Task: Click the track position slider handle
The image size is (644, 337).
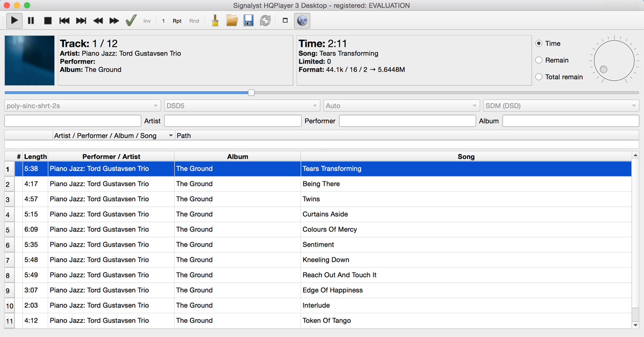Action: click(x=251, y=93)
